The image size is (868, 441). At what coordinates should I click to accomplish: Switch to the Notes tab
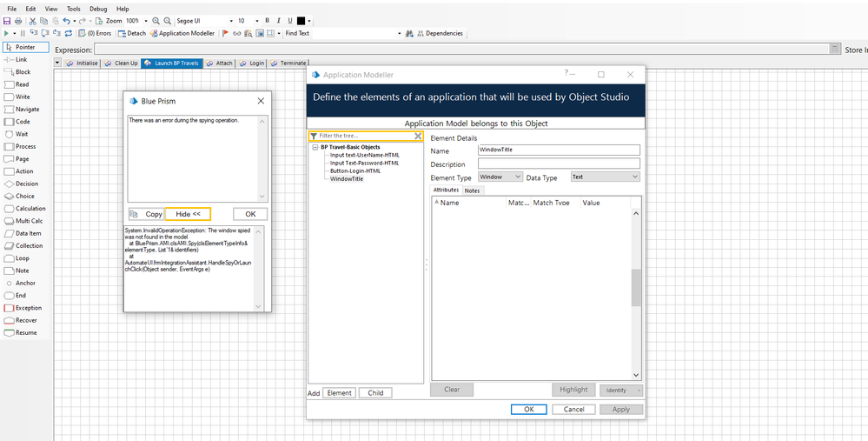[x=472, y=190]
